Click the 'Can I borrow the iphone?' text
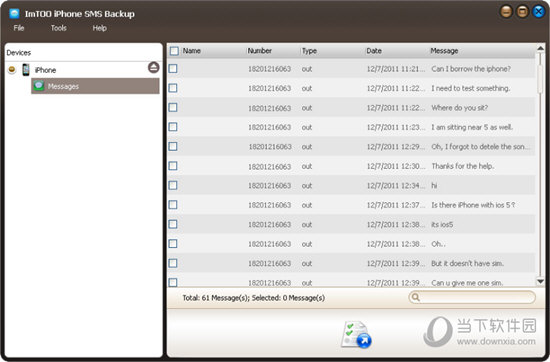 (x=471, y=69)
